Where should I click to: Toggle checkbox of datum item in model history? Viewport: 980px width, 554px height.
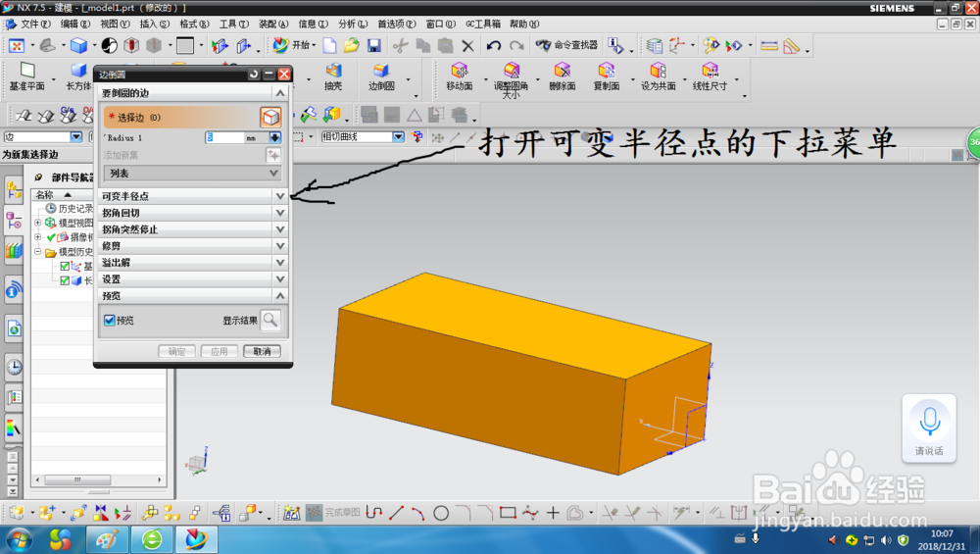tap(65, 267)
